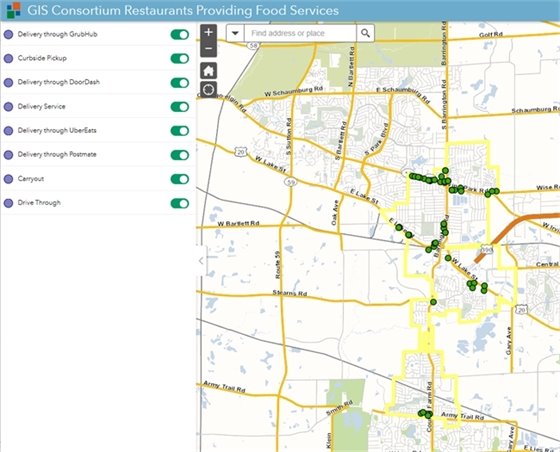Click the Delivery through UberEats purple symbol
560x452 pixels.
[9, 131]
